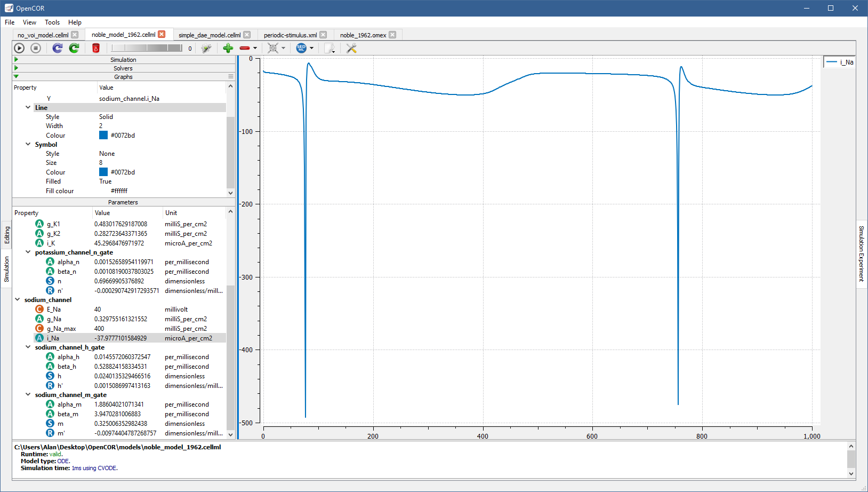This screenshot has width=868, height=492.
Task: Switch to the Editing side tab
Action: pos(7,235)
